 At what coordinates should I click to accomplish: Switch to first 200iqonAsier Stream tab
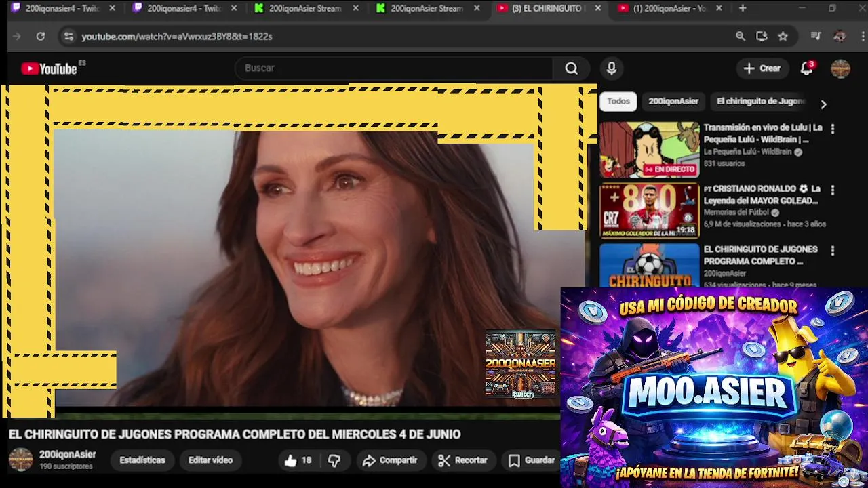pyautogui.click(x=307, y=8)
